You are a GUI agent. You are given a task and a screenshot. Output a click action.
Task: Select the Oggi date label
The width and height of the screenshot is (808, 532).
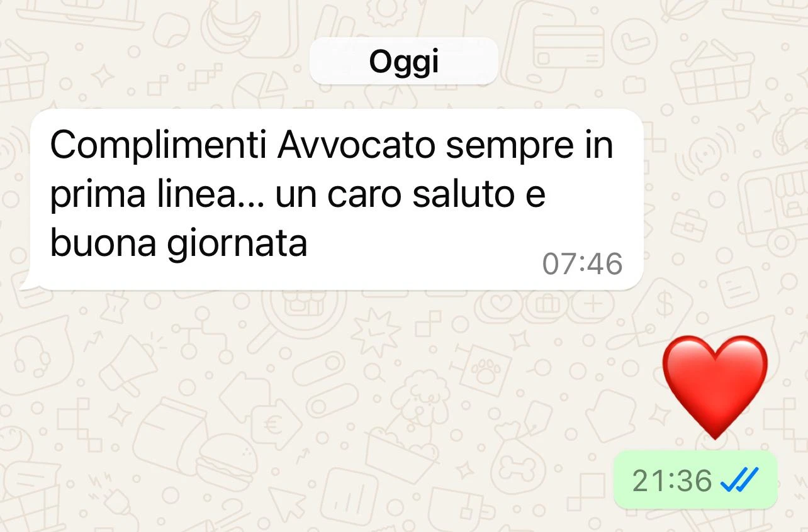tap(404, 61)
